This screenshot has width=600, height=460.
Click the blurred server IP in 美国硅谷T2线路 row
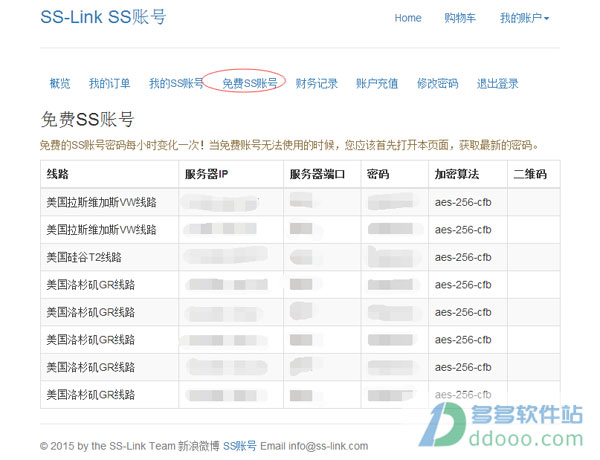pyautogui.click(x=226, y=256)
